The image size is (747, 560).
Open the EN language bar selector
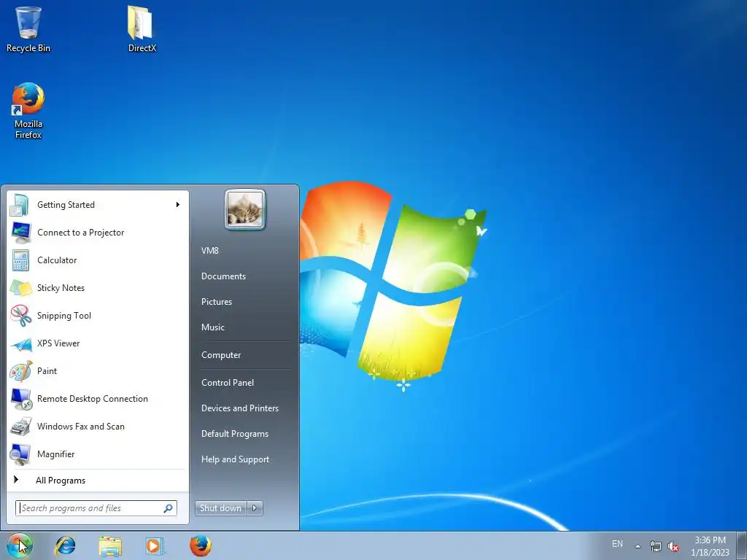(617, 544)
